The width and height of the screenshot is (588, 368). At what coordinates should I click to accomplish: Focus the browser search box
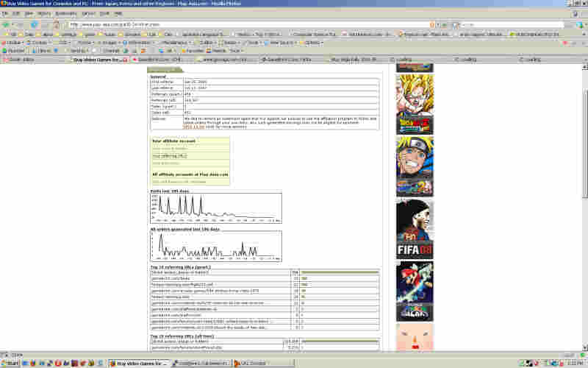pos(512,25)
